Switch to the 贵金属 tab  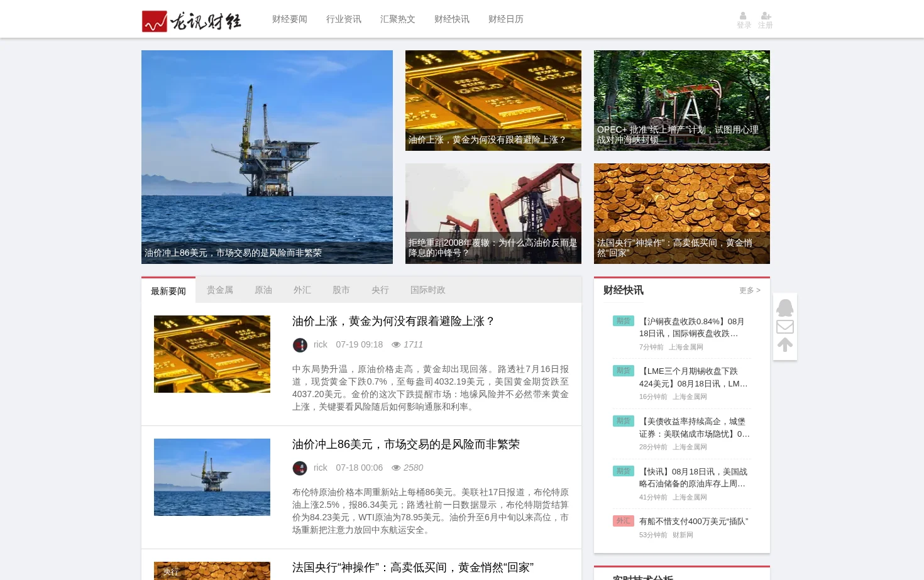[220, 290]
